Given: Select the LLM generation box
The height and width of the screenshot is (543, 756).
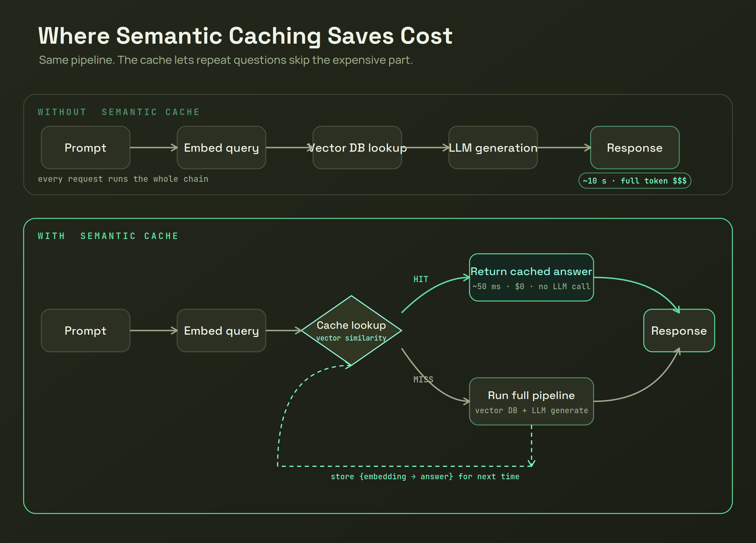Looking at the screenshot, I should pos(493,148).
